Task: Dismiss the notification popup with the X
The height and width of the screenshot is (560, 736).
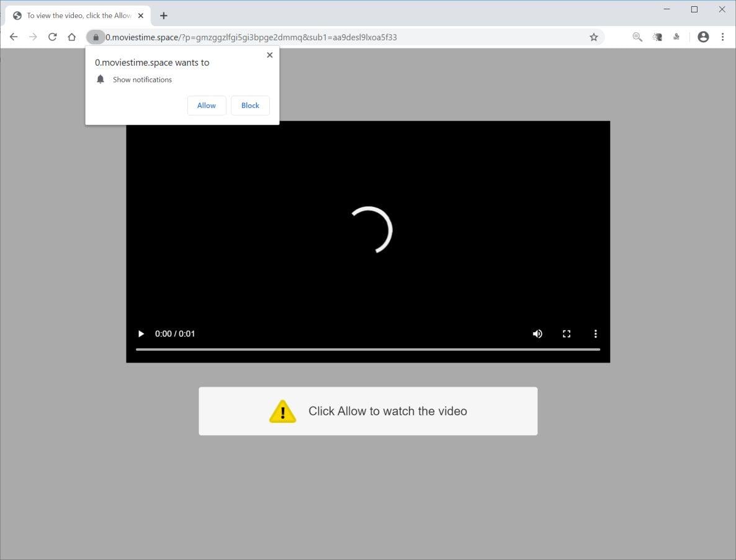Action: tap(269, 55)
